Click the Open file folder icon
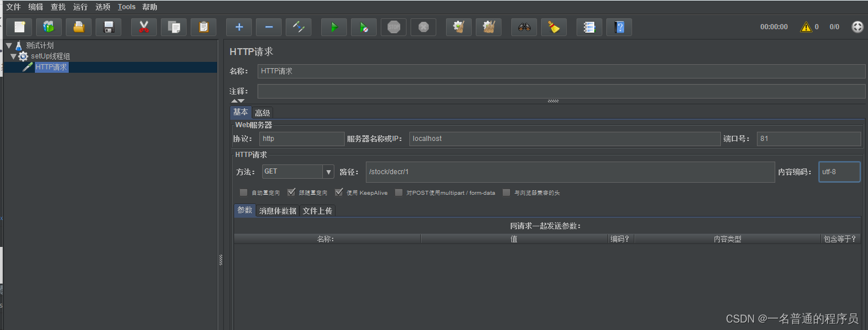868x330 pixels. (79, 27)
